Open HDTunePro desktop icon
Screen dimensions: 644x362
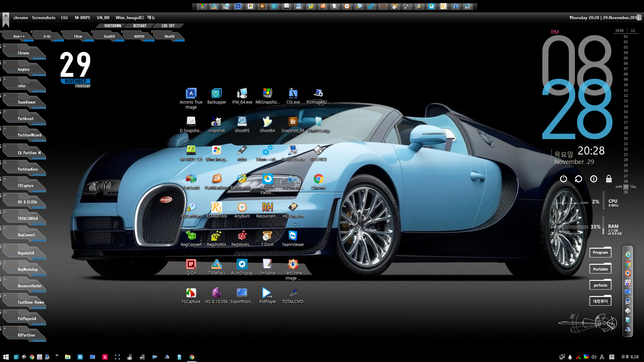point(293,210)
